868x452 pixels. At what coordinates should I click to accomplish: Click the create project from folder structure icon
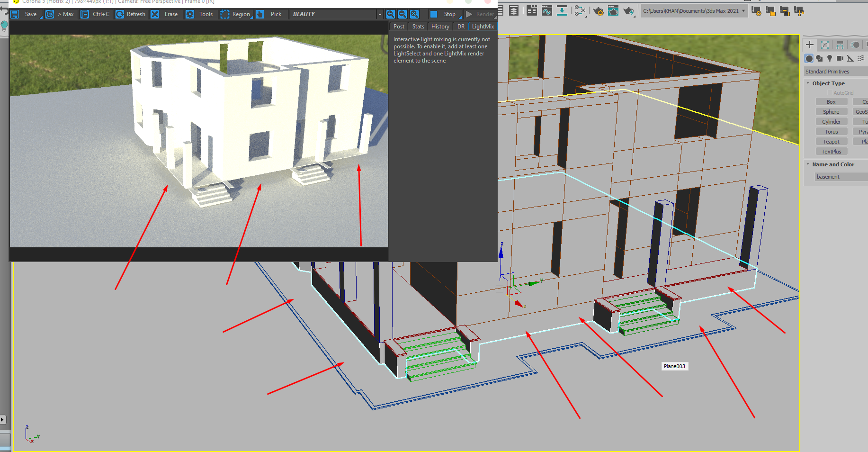point(799,11)
